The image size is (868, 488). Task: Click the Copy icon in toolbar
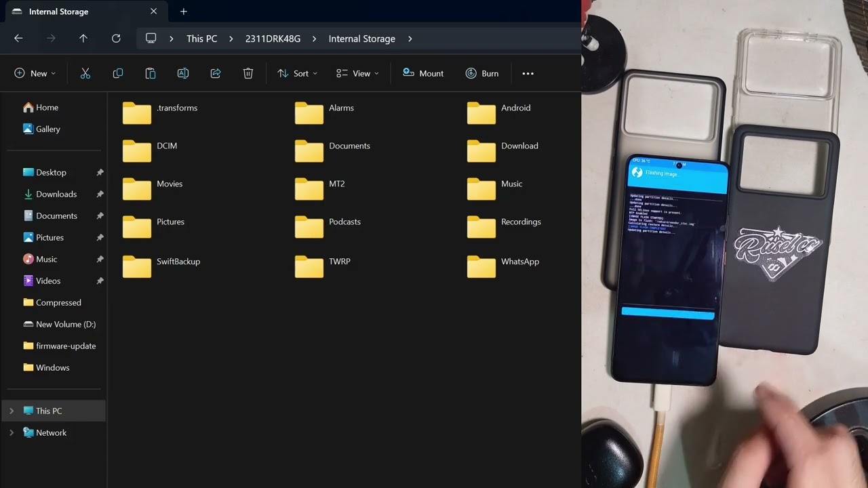pyautogui.click(x=118, y=73)
